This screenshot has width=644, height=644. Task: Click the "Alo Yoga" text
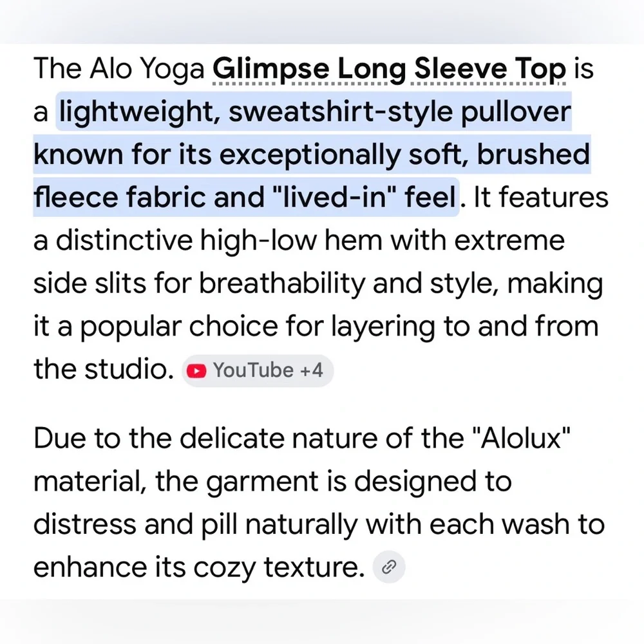click(147, 69)
